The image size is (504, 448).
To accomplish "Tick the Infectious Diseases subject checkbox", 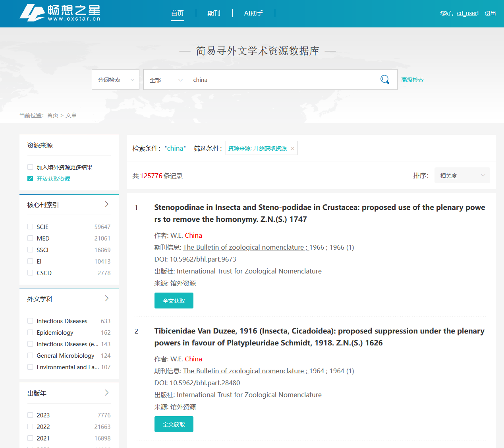I will (30, 321).
